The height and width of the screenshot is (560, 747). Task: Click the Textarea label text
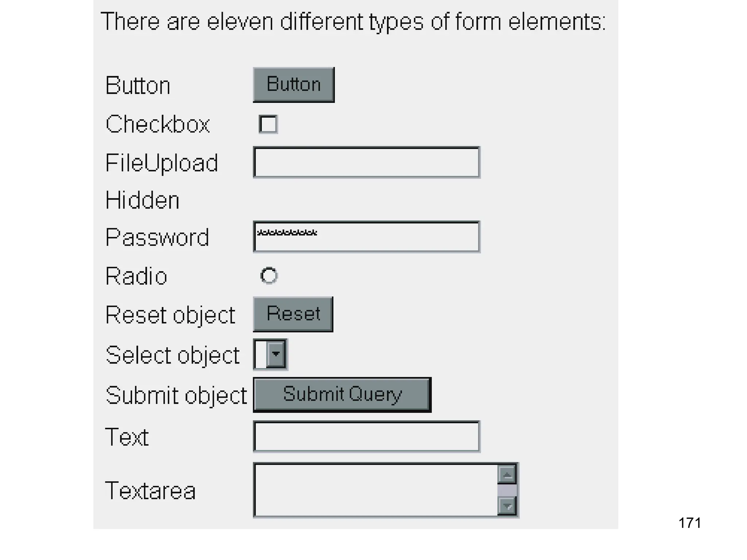coord(150,490)
